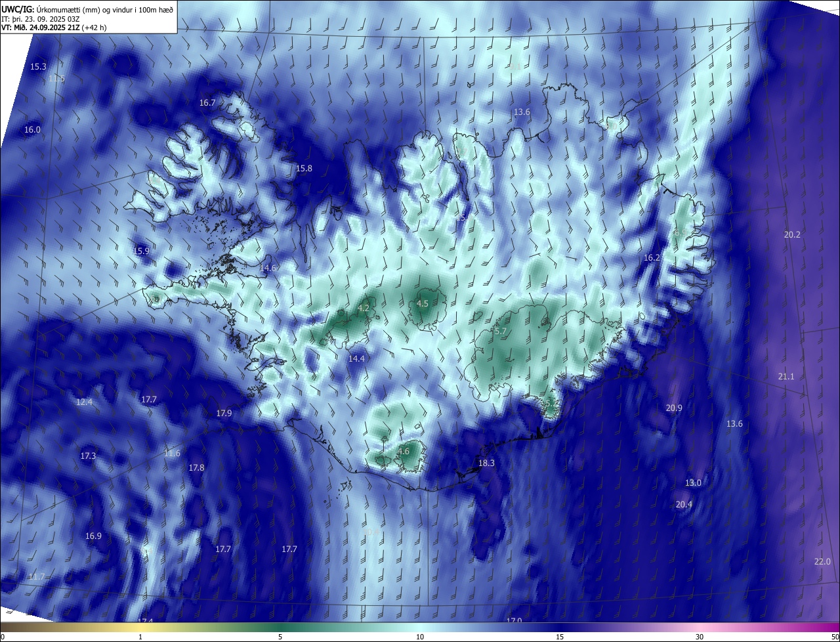The height and width of the screenshot is (642, 840).
Task: Select the 20.2 value label
Action: coord(792,234)
